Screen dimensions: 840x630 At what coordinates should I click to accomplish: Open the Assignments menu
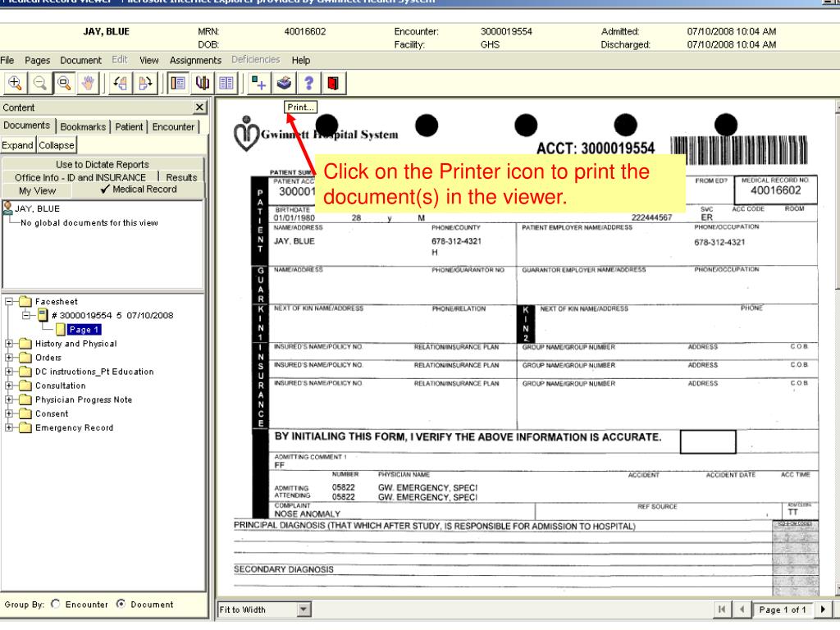[195, 60]
